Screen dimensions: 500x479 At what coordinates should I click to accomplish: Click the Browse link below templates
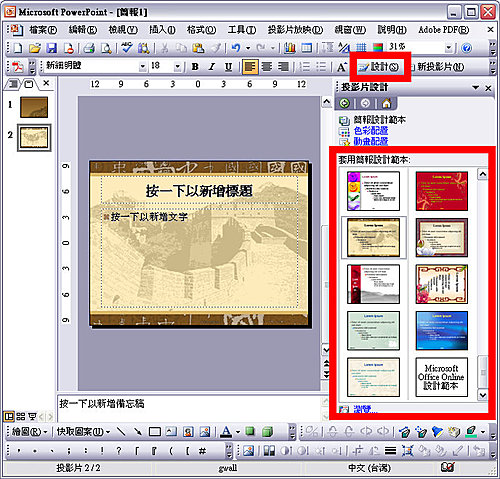point(365,408)
